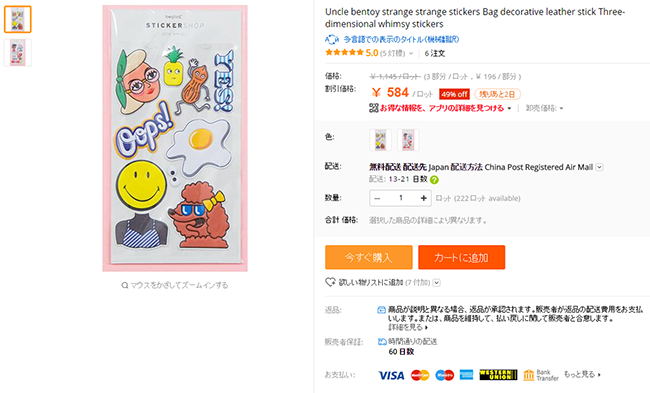Image resolution: width=650 pixels, height=393 pixels.
Task: Expand the star rating breakdown dropdown
Action: point(411,53)
